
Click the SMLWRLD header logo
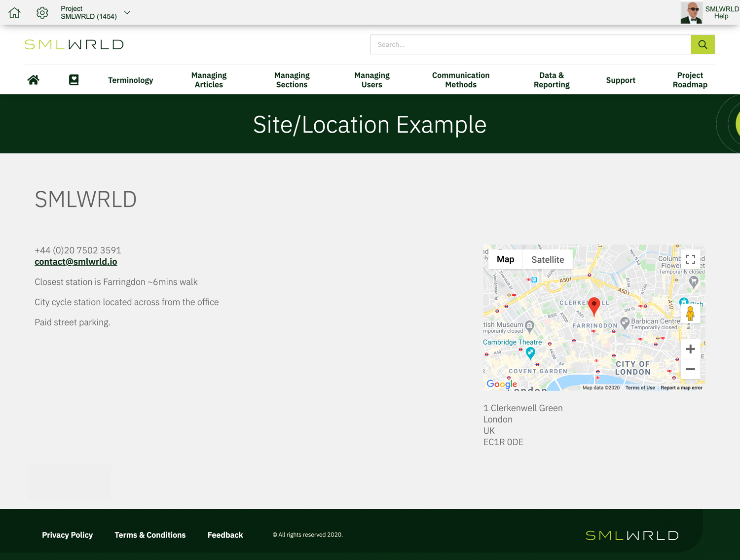click(74, 44)
